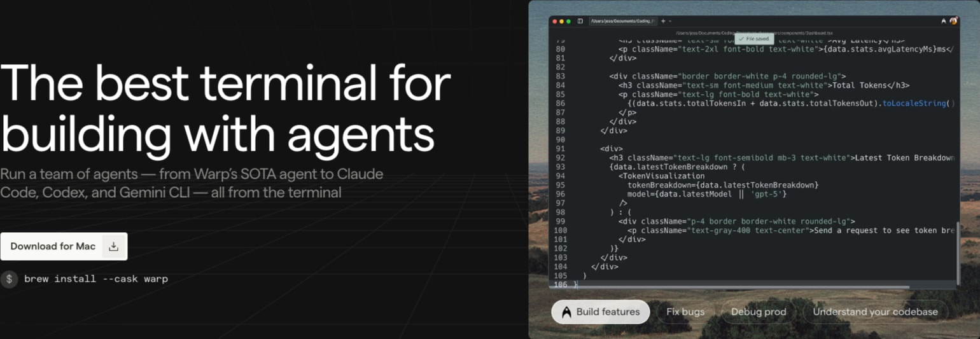The image size is (980, 339).
Task: Click the Download for Mac button
Action: pos(64,246)
